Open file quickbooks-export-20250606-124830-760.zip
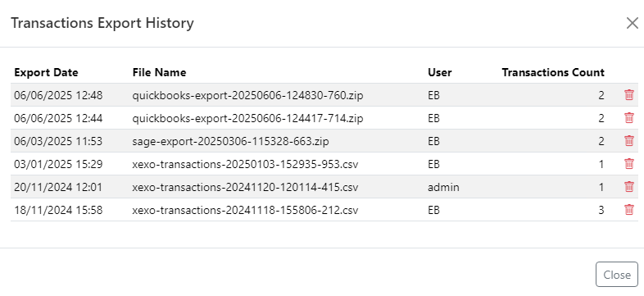644x296 pixels. pos(247,95)
